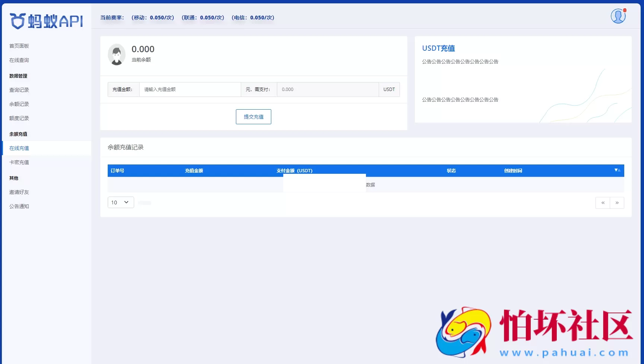644x364 pixels.
Task: Select 在线充值 in the sidebar
Action: click(x=19, y=148)
